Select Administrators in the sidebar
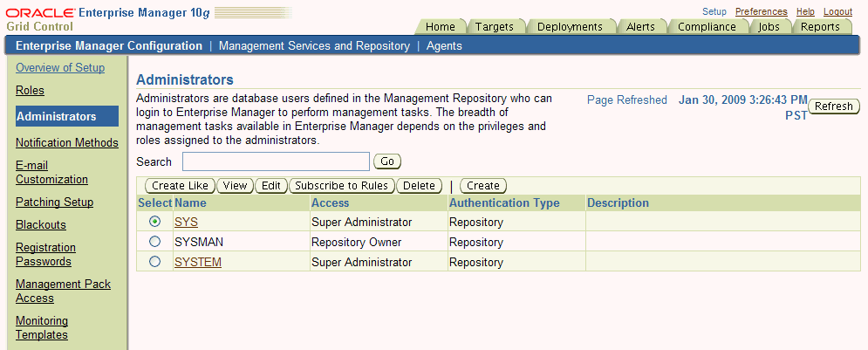868x350 pixels. (x=67, y=116)
